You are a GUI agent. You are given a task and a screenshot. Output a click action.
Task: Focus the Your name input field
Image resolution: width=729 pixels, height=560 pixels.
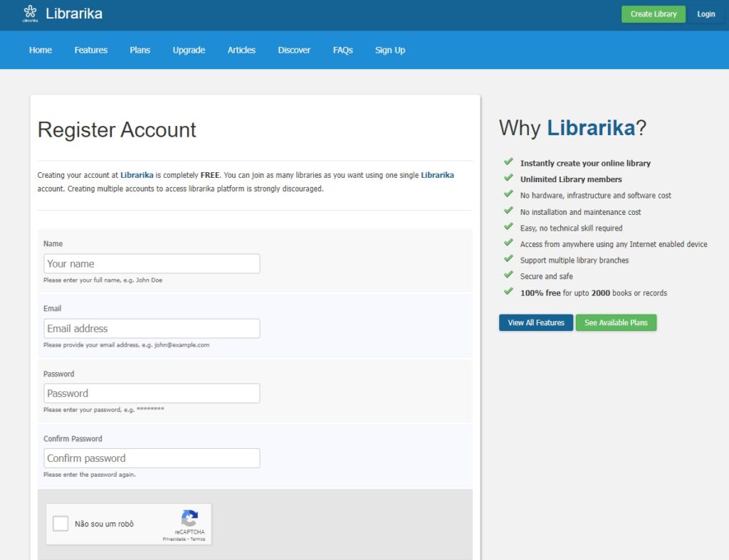(152, 264)
